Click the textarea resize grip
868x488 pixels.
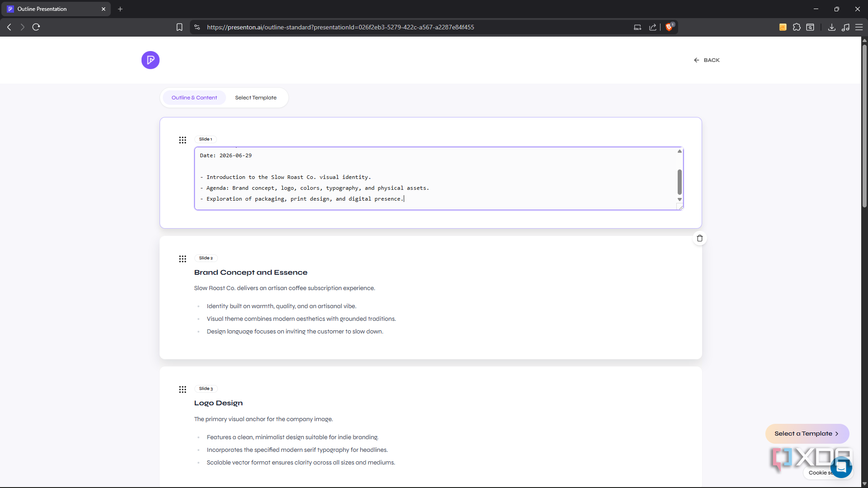click(679, 206)
